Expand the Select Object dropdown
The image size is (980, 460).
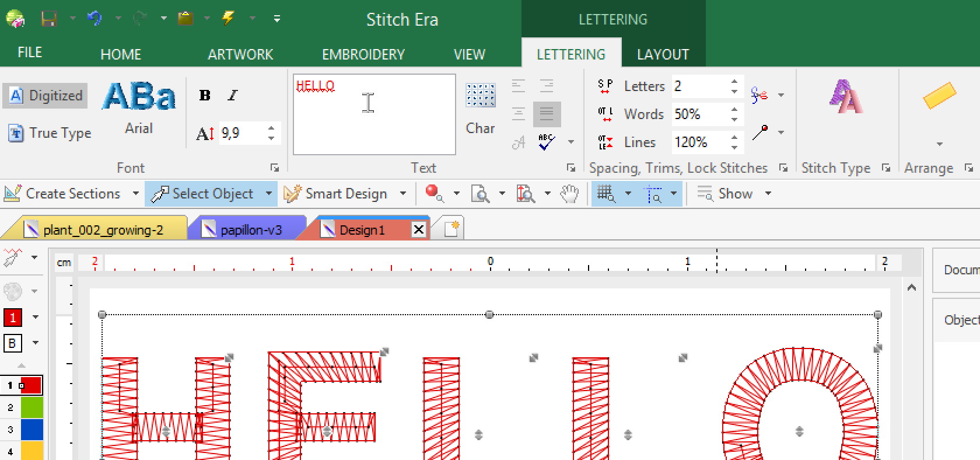(268, 194)
